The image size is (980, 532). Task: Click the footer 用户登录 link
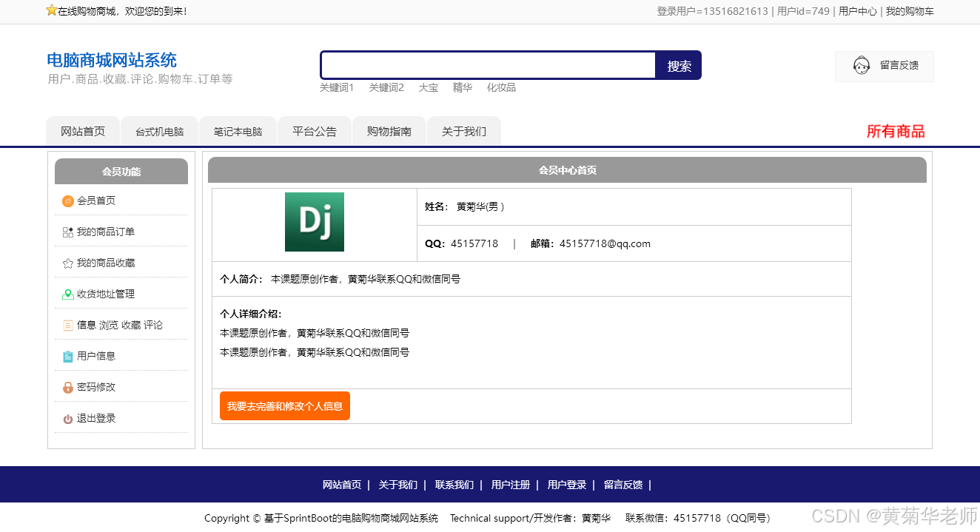click(x=567, y=485)
